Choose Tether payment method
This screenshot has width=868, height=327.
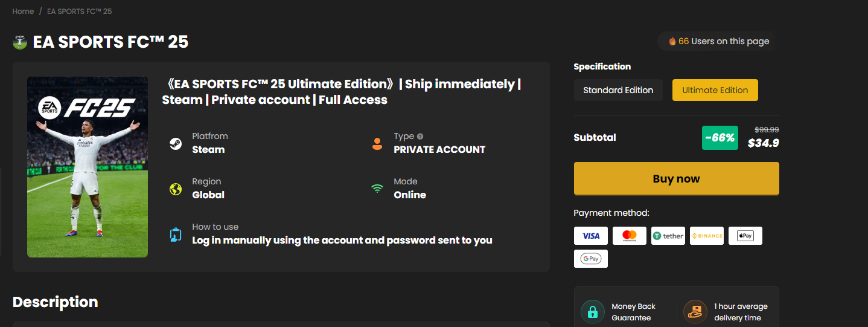coord(668,236)
